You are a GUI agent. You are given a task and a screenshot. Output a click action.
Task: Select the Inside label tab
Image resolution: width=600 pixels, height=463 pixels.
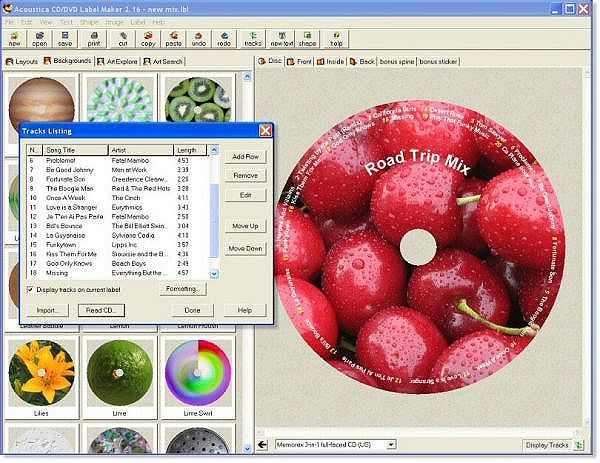[331, 61]
